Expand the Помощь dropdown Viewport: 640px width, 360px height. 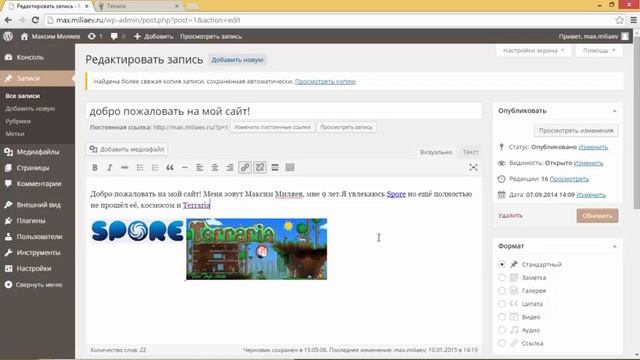[599, 50]
